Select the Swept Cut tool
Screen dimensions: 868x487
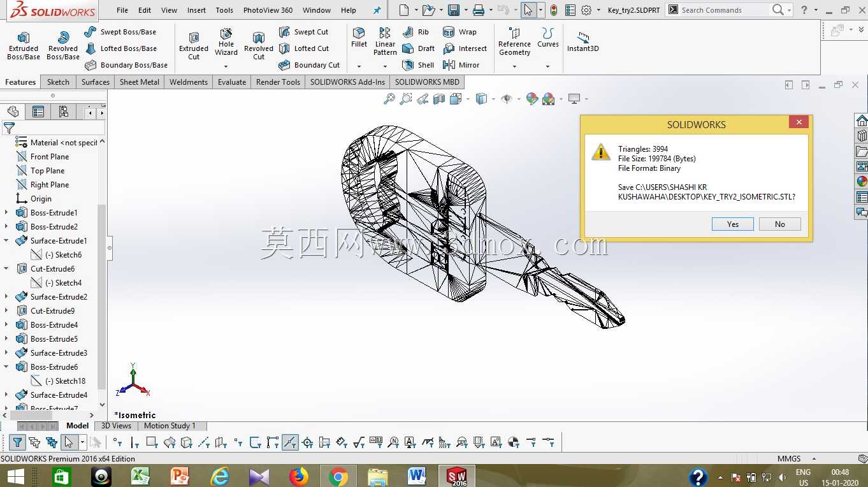[303, 32]
